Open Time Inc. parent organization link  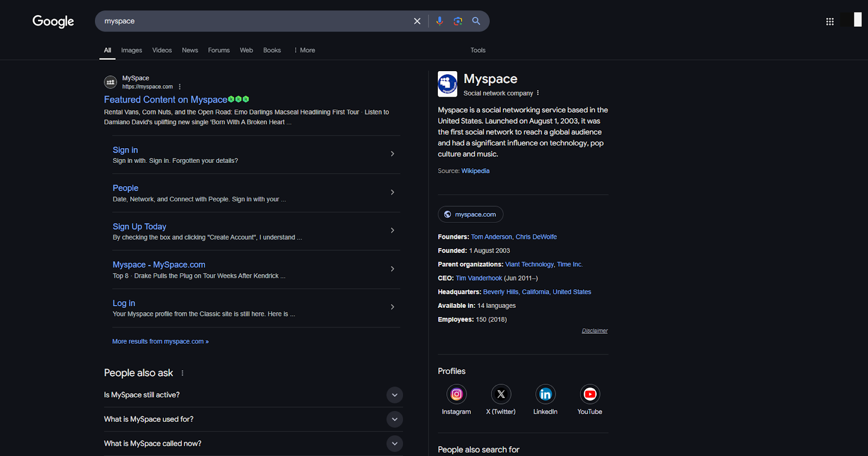570,264
